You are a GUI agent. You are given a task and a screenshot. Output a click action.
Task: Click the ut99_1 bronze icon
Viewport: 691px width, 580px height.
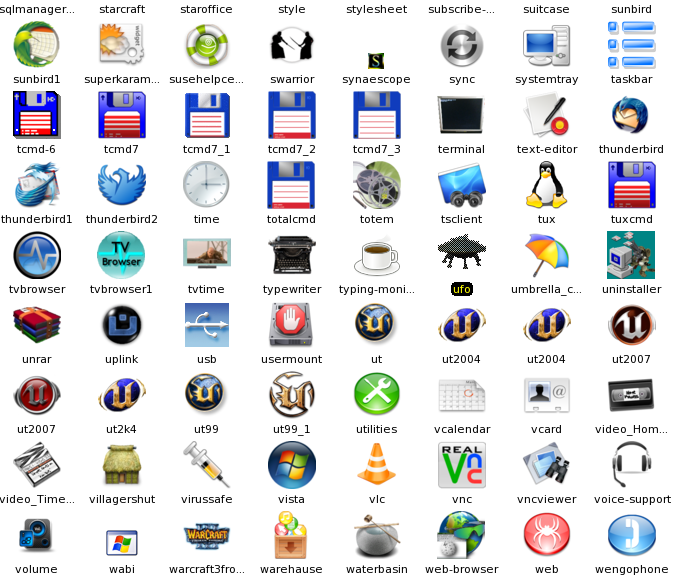pyautogui.click(x=292, y=395)
